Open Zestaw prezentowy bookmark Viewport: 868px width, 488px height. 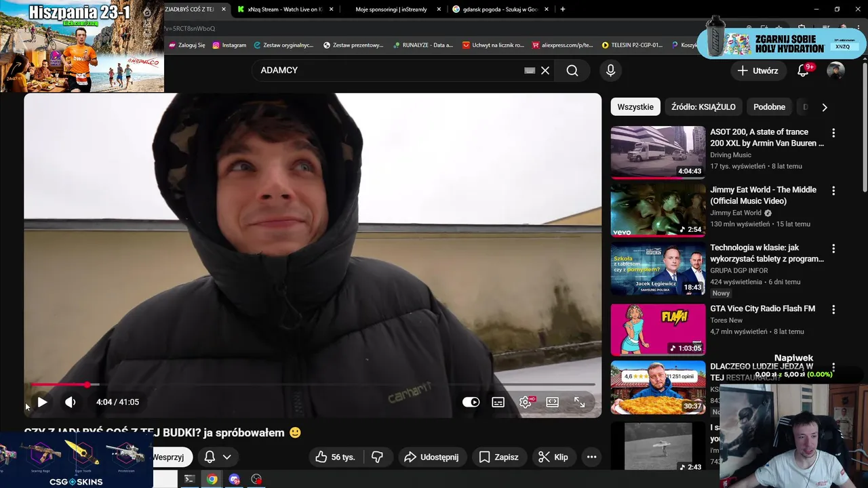click(x=354, y=45)
